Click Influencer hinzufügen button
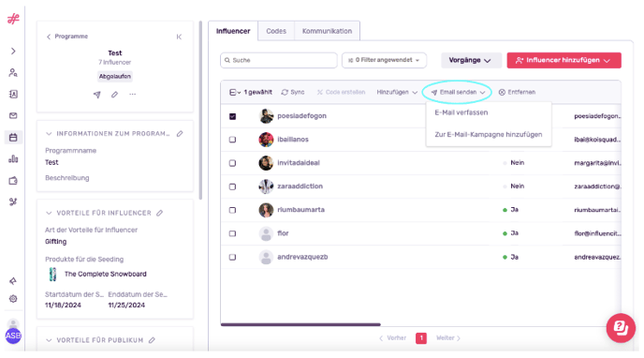The image size is (644, 358). [563, 60]
